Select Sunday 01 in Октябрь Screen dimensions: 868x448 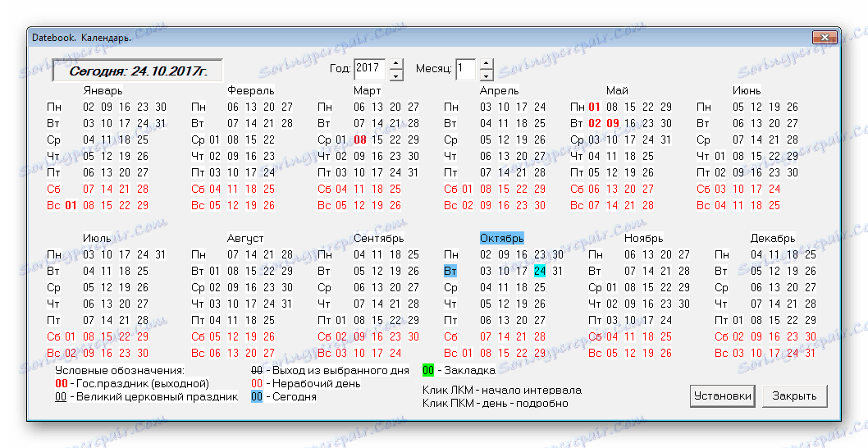(467, 354)
